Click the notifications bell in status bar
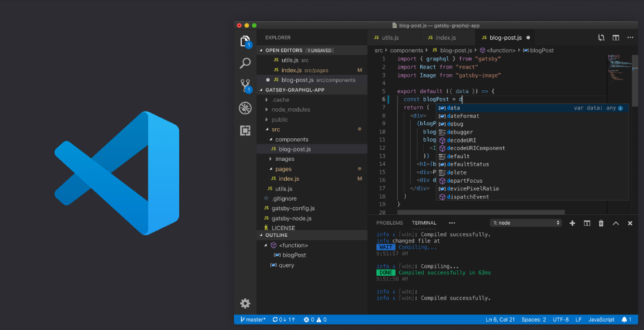The width and height of the screenshot is (644, 330). (x=625, y=319)
